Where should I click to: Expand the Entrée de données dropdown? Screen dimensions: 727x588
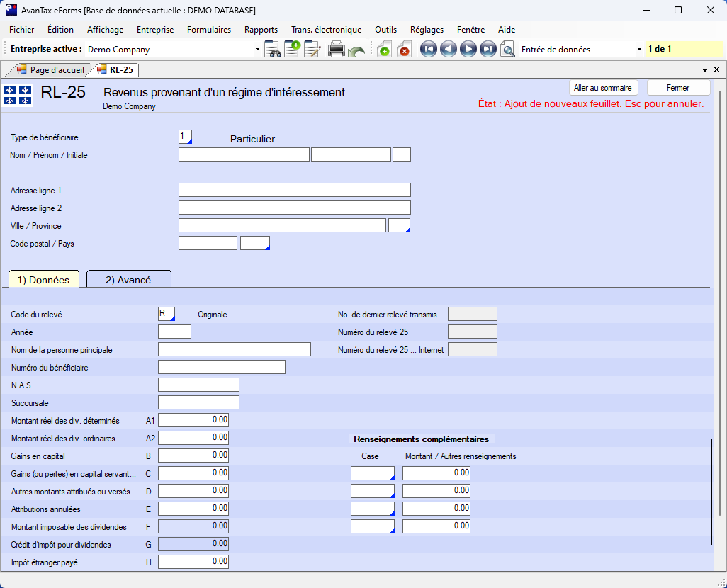click(639, 50)
